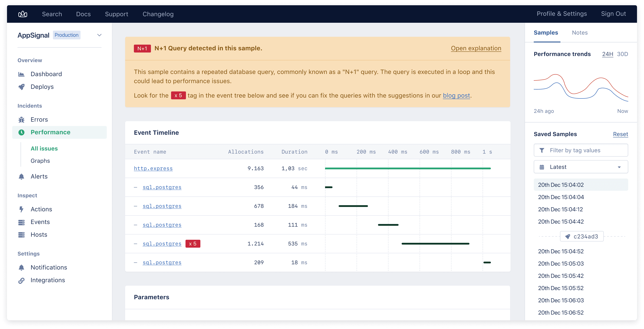Viewport: 644px width, 329px height.
Task: Click the x 5 tag on sql.postgres row
Action: pyautogui.click(x=192, y=244)
